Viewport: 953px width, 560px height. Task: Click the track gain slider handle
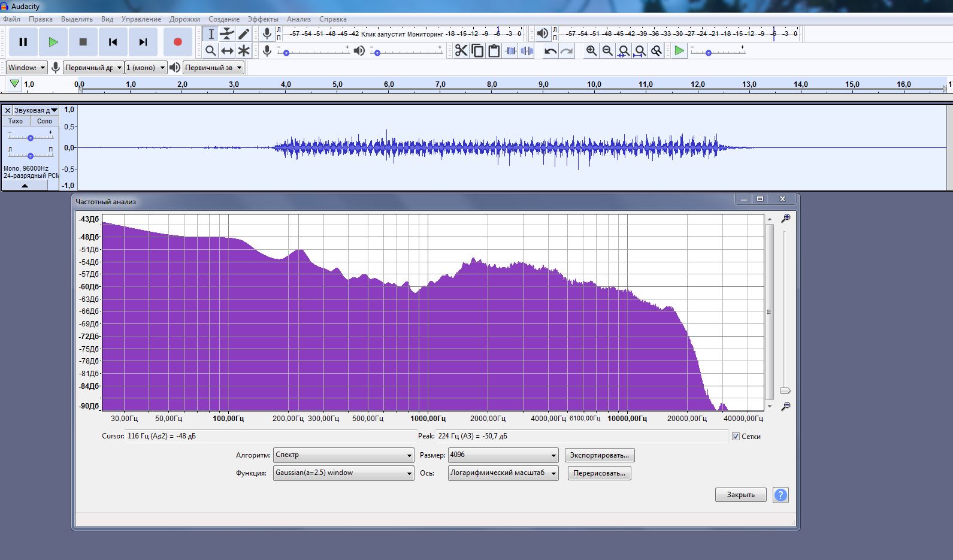coord(31,138)
